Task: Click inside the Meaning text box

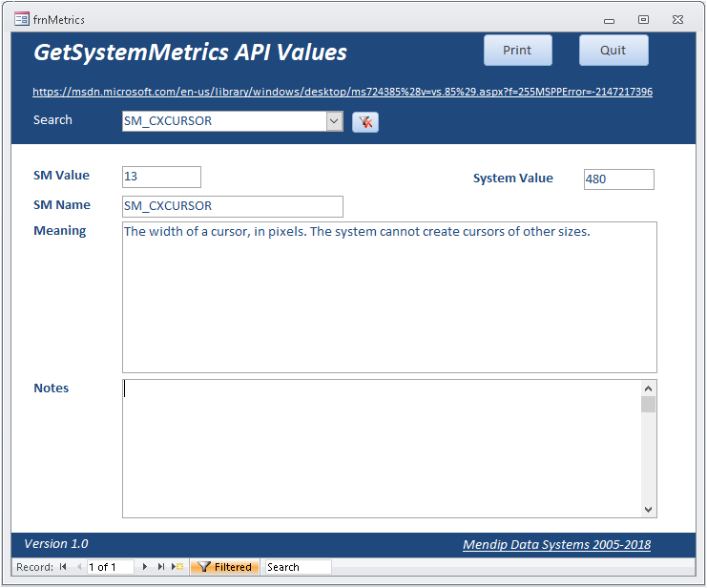Action: tap(389, 297)
